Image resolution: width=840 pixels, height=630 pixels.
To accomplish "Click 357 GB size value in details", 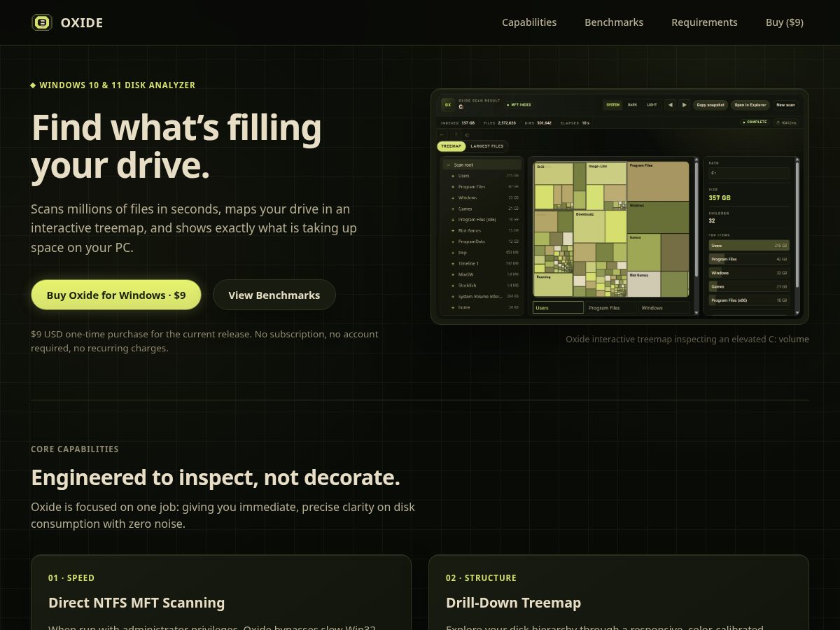I will click(720, 198).
